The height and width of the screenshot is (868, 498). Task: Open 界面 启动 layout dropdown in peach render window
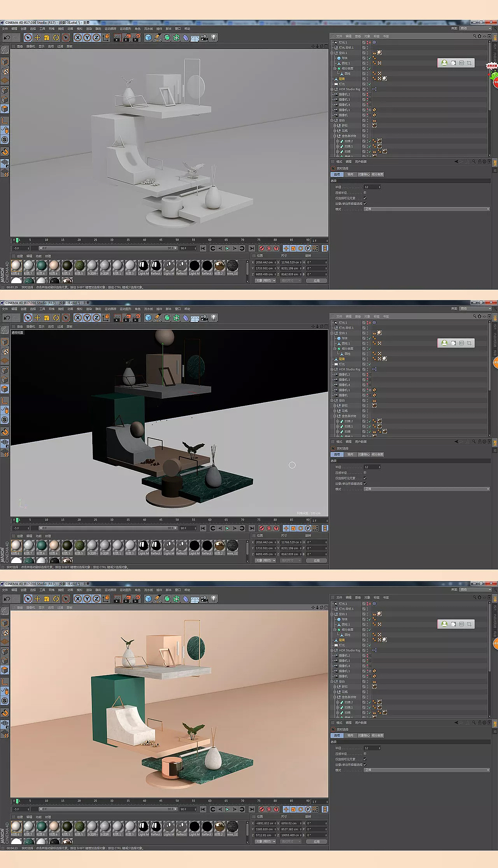click(475, 590)
